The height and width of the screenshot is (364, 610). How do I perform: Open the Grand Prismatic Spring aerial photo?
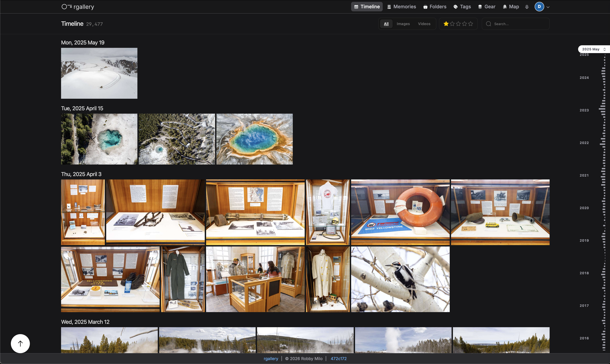click(254, 139)
